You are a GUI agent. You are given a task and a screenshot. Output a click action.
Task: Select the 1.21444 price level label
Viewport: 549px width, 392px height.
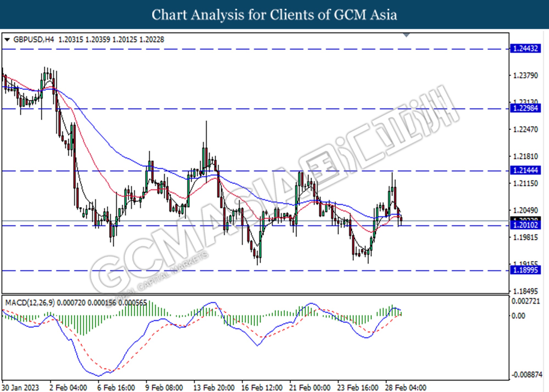tap(525, 170)
